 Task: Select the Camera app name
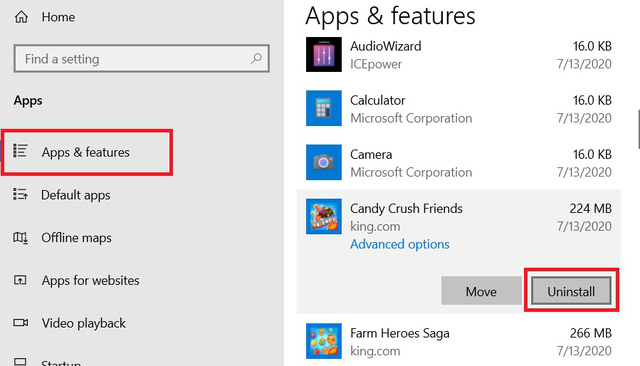pyautogui.click(x=371, y=154)
